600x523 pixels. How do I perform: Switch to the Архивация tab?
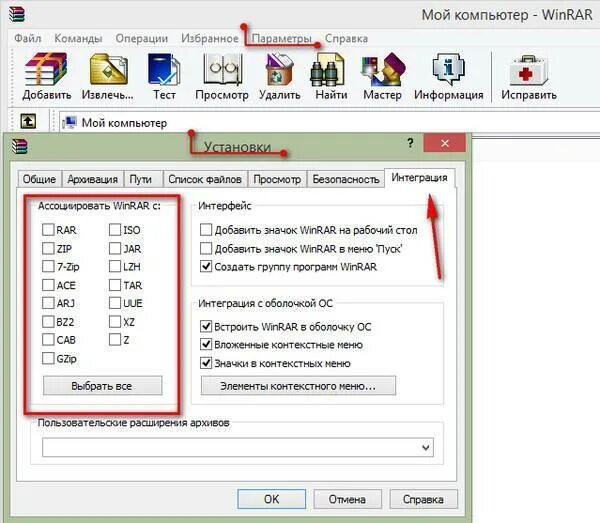click(x=93, y=179)
